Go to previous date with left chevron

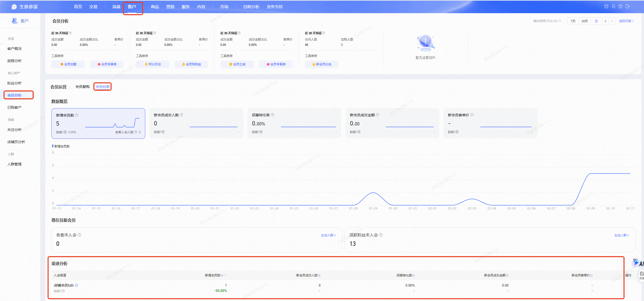click(x=605, y=21)
